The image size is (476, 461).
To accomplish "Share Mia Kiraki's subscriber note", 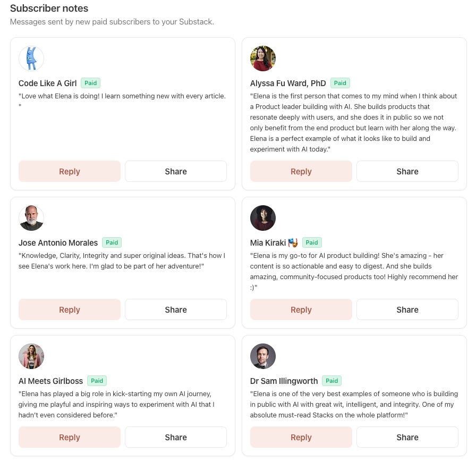I will pos(407,309).
